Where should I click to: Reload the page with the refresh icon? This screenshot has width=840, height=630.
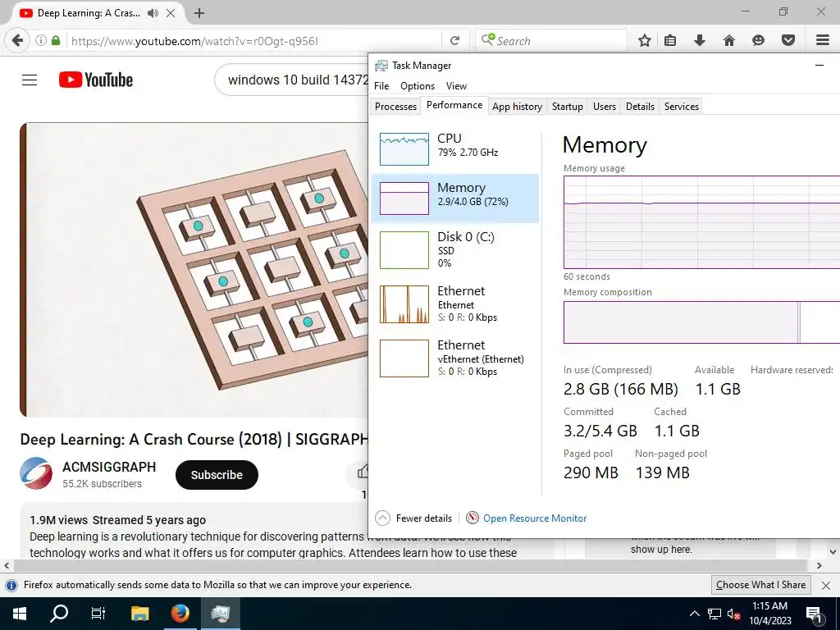click(454, 41)
